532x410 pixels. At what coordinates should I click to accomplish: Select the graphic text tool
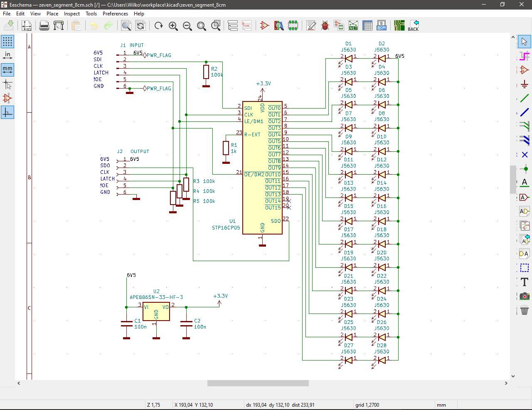click(x=524, y=282)
